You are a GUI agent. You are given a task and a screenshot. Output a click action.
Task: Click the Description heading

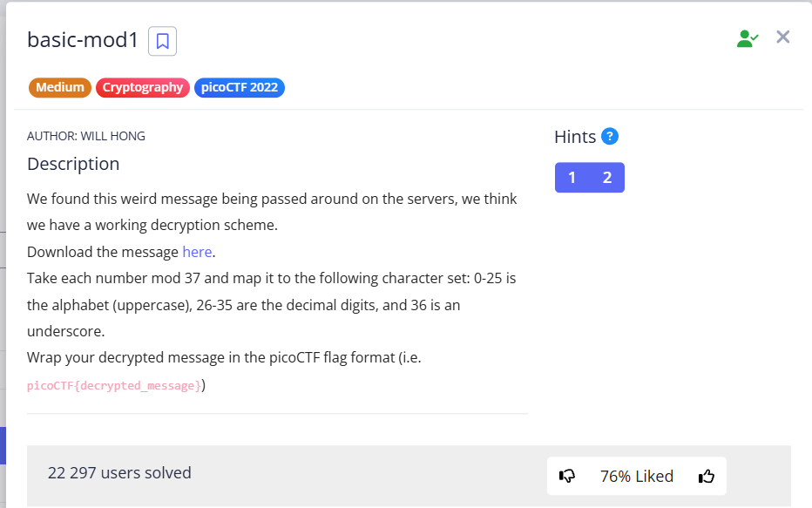[x=73, y=164]
